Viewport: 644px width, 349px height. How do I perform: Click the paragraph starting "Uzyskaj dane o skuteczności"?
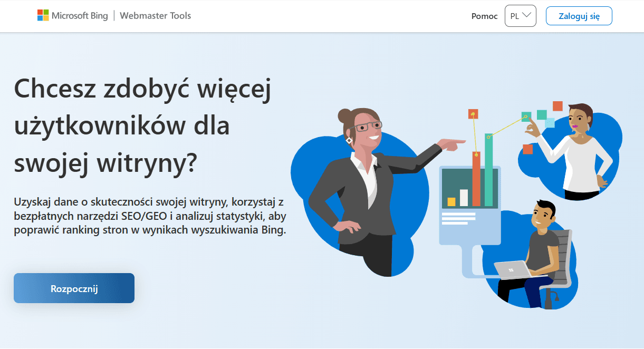tap(150, 216)
